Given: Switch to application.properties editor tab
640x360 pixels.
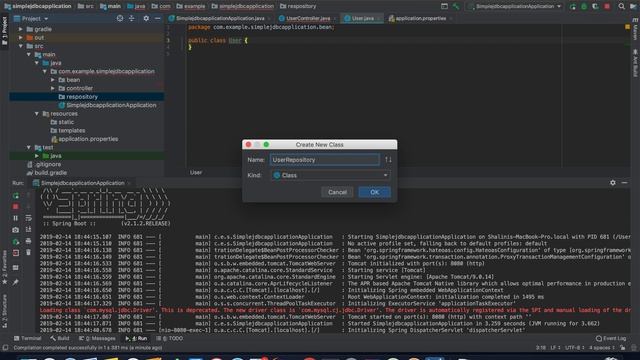Looking at the screenshot, I should click(421, 18).
